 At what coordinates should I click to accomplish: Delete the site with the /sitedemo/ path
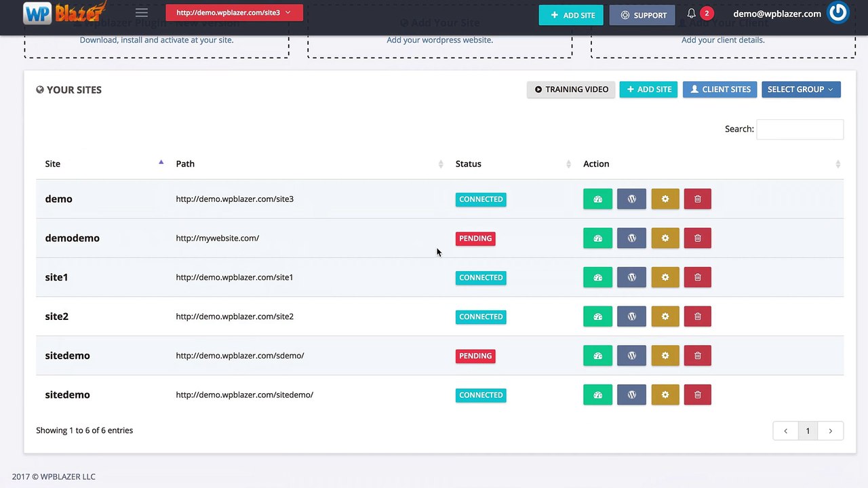tap(698, 395)
